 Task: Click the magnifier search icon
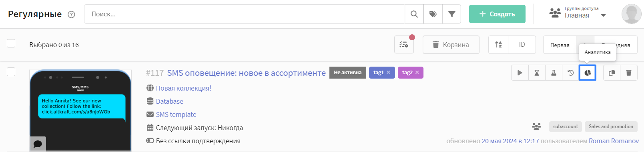coord(414,14)
